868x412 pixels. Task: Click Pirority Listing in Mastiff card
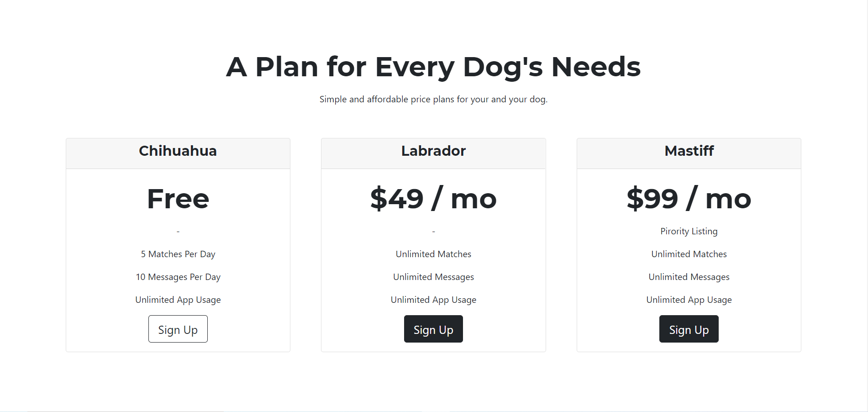click(689, 231)
